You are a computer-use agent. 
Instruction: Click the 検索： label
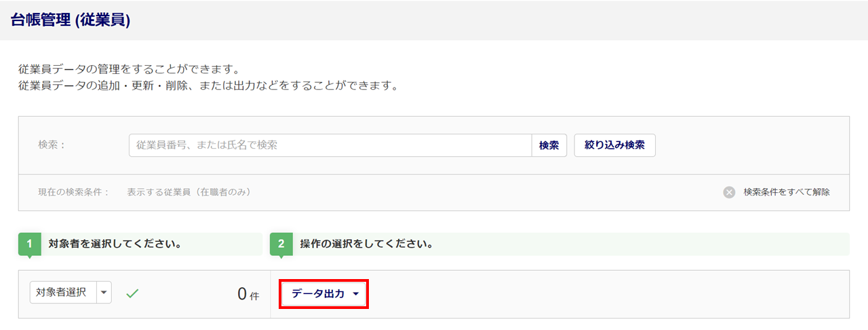point(52,145)
